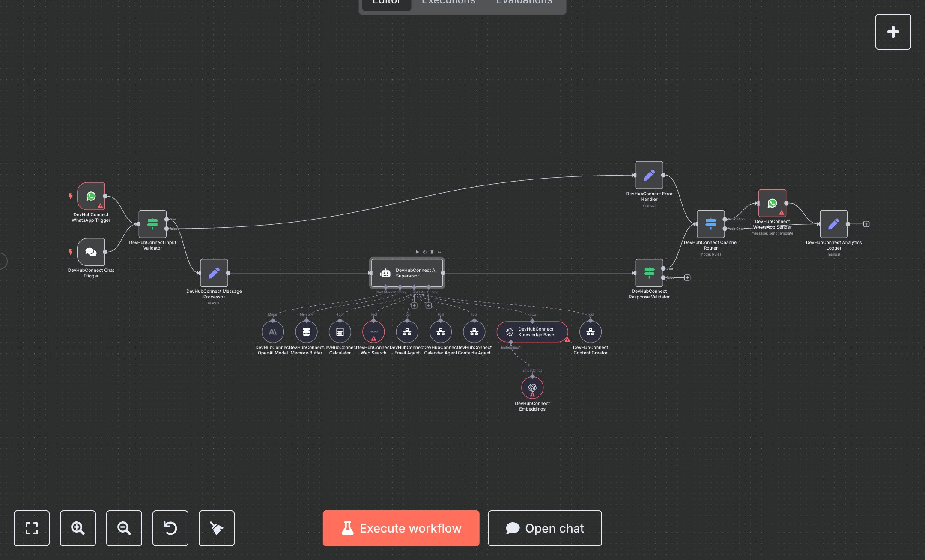Click the DevHubConnect Channel Router node
The width and height of the screenshot is (925, 560).
710,224
